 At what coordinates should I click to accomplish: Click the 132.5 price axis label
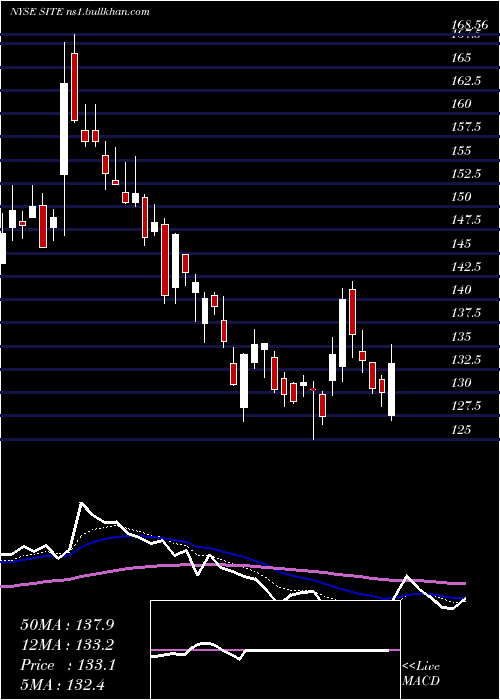coord(466,359)
